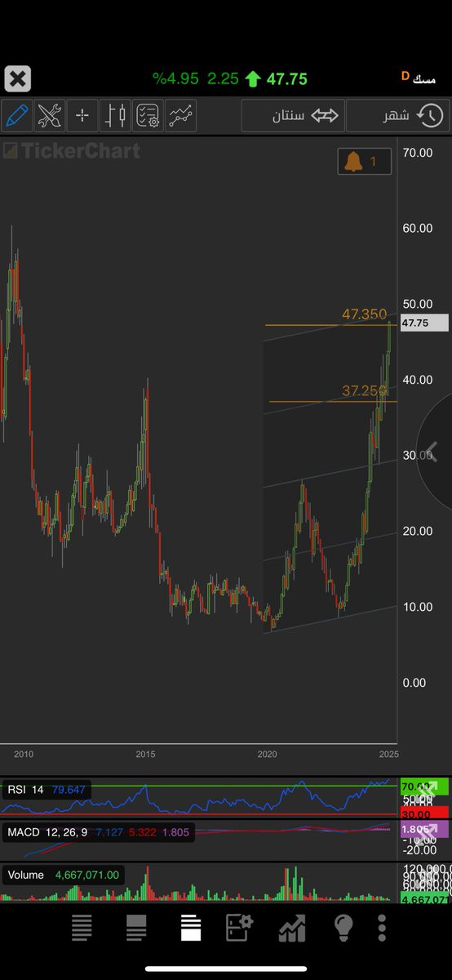Open the شهر interval selector

(397, 116)
